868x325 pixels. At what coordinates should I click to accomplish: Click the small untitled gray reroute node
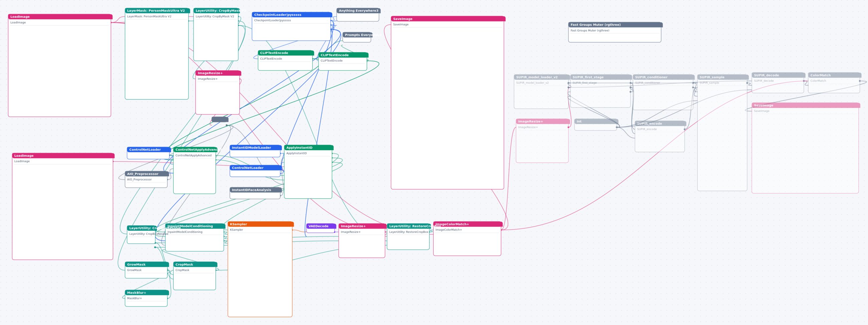click(x=220, y=119)
